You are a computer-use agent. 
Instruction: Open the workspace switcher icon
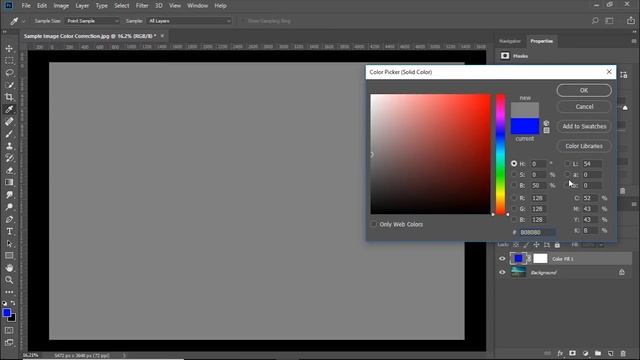[x=609, y=21]
